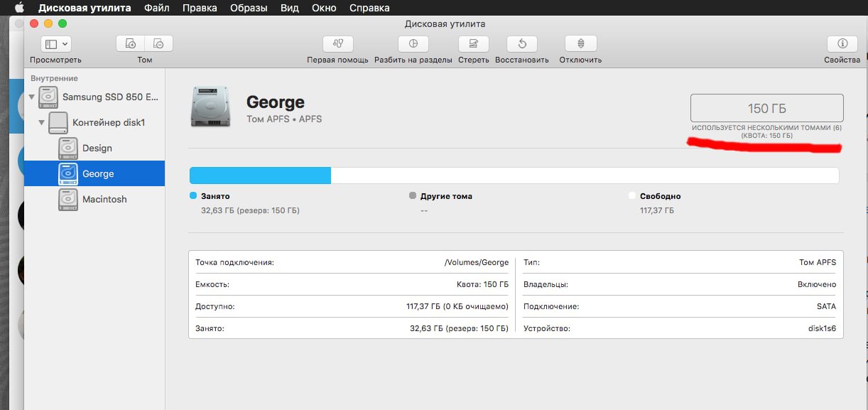The width and height of the screenshot is (868, 410).
Task: Click the Восстановить restore icon
Action: pyautogui.click(x=522, y=43)
